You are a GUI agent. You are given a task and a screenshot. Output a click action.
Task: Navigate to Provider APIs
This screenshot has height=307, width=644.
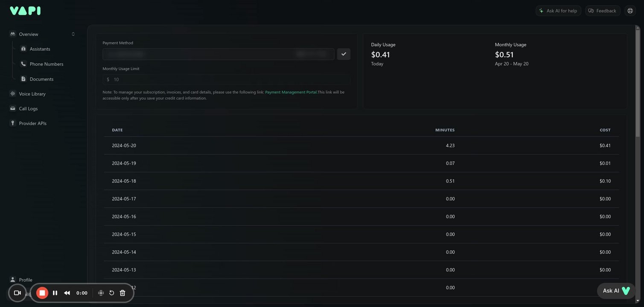32,123
